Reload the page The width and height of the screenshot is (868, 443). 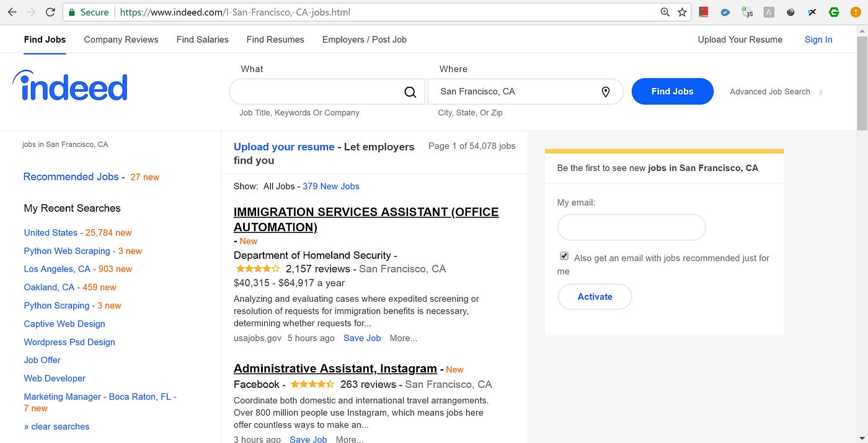(50, 12)
